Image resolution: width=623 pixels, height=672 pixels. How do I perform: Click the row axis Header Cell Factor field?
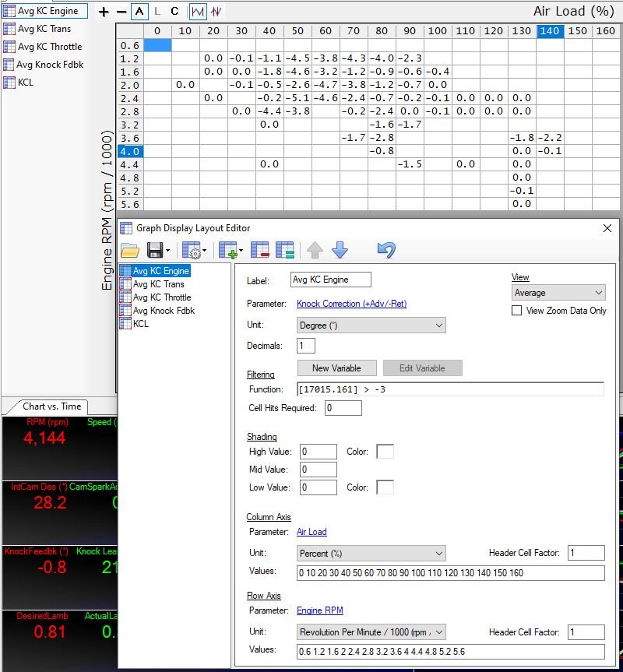pos(586,632)
